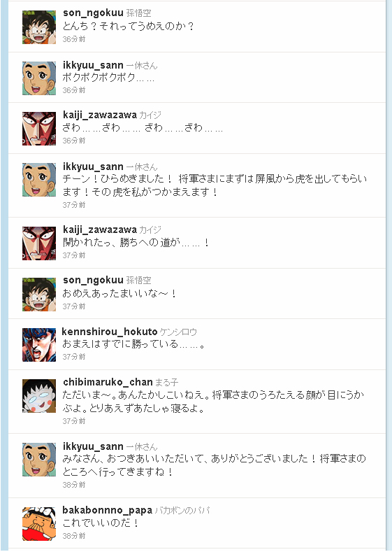Screen dimensions: 392x552
Task: Click chibimaruko_chan avatar image
Action: tap(39, 396)
